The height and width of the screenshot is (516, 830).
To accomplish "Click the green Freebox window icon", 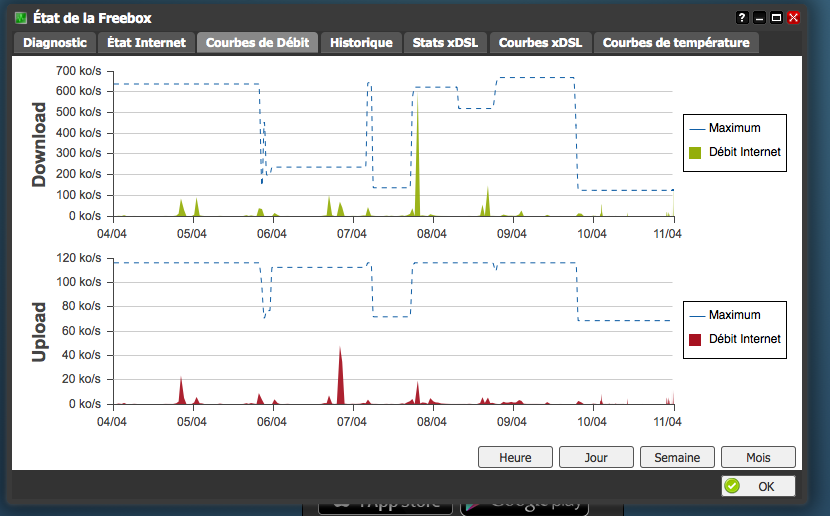I will click(x=21, y=18).
